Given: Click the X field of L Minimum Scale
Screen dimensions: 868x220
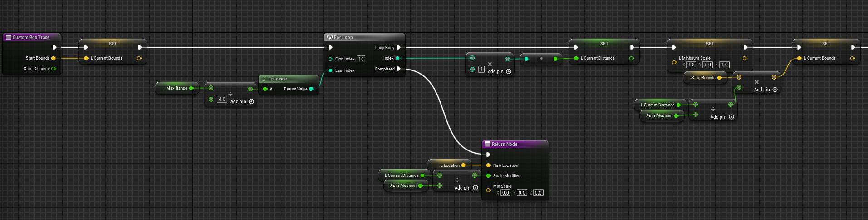Looking at the screenshot, I should pyautogui.click(x=691, y=65).
